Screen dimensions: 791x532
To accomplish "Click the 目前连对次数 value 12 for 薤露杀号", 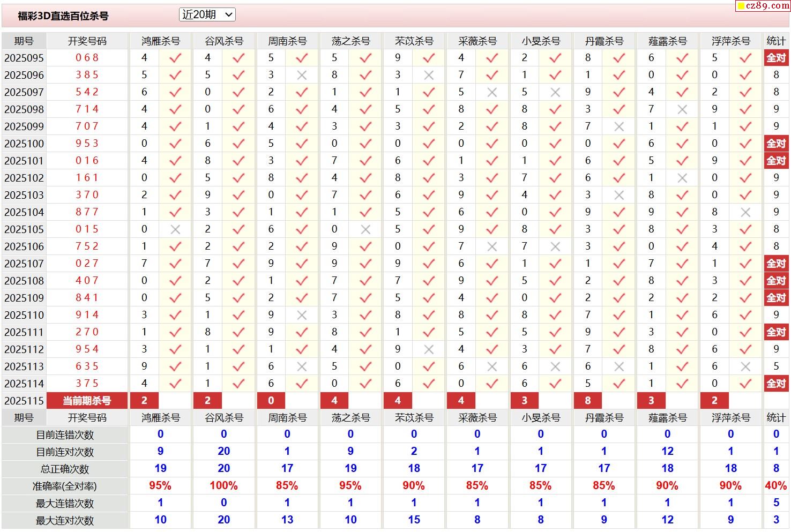I will coord(667,452).
